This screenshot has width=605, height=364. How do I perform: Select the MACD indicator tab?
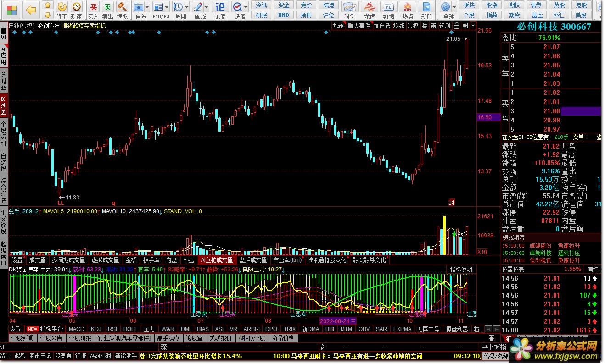click(x=77, y=329)
